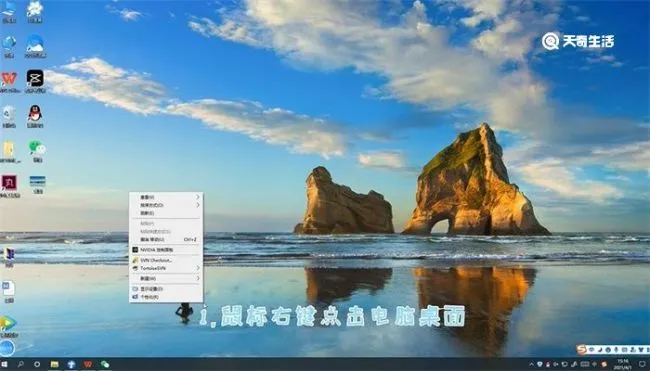Select 撤消 移动 Ctrl+Z entry
650x371 pixels.
(x=166, y=240)
